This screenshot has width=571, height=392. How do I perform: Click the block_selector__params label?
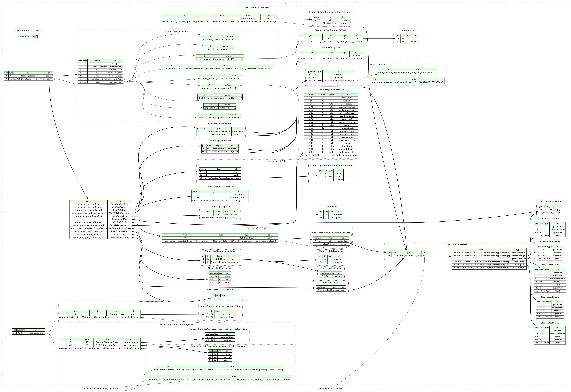(331, 389)
